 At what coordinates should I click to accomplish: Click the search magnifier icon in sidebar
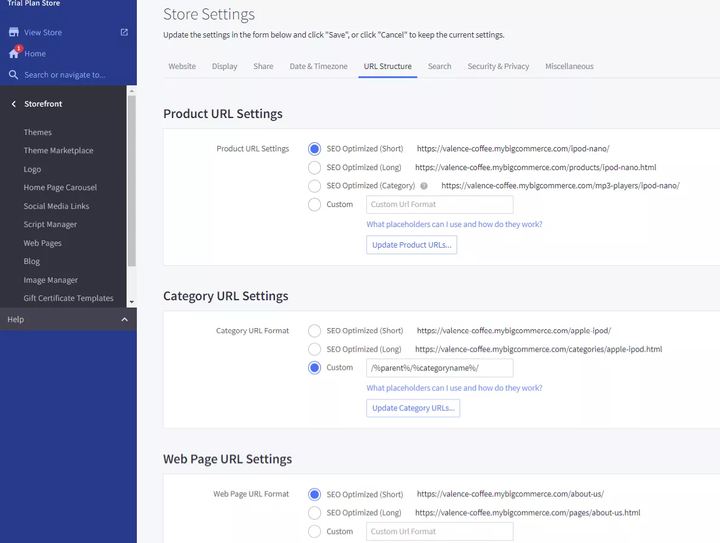(14, 75)
